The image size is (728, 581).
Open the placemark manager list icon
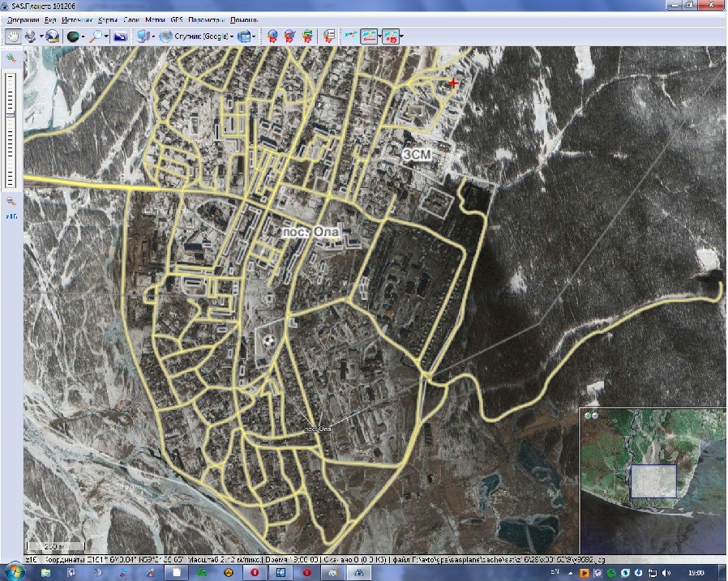pos(329,36)
